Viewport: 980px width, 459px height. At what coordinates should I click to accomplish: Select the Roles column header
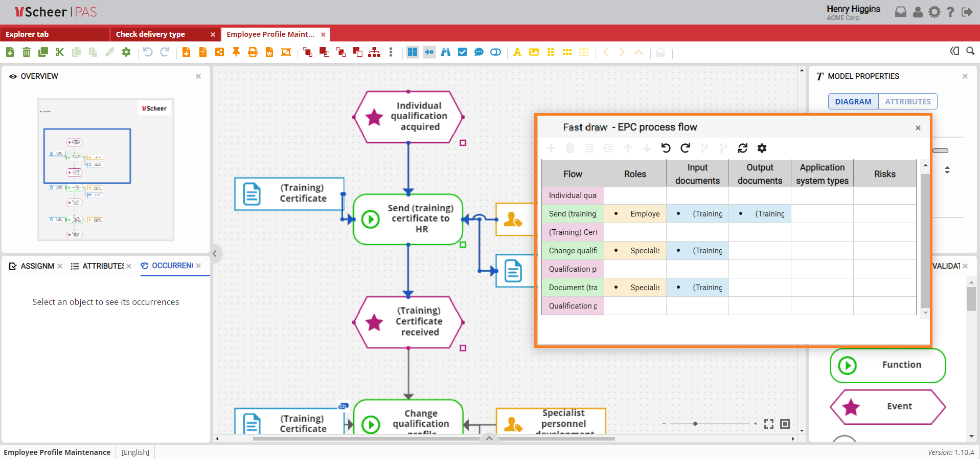635,174
